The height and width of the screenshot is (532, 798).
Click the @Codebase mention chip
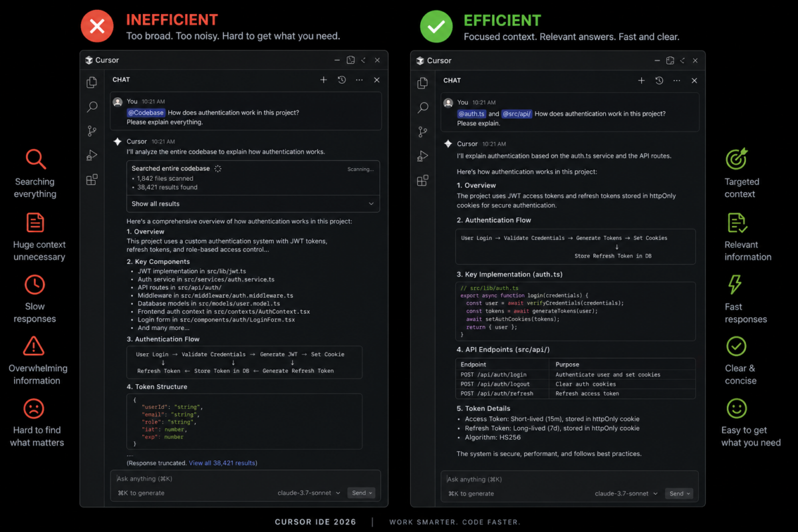[x=146, y=113]
